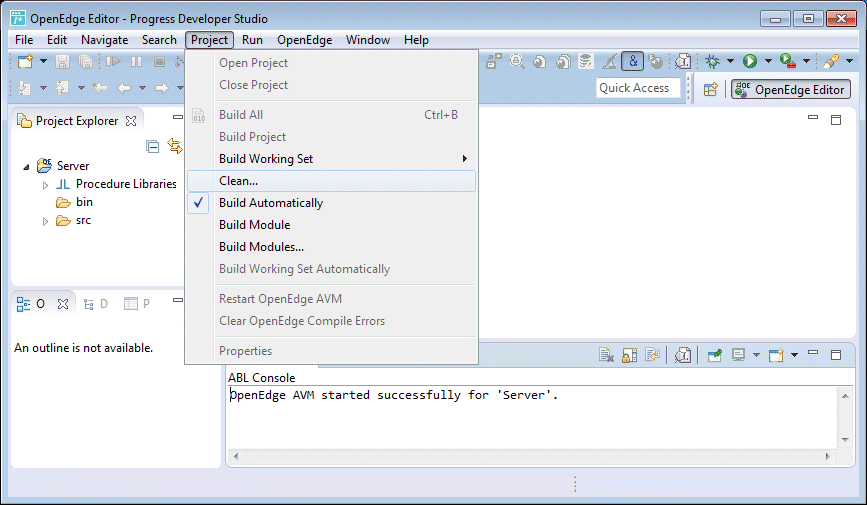Click the New wizard icon in toolbar
The width and height of the screenshot is (867, 505).
[x=25, y=61]
